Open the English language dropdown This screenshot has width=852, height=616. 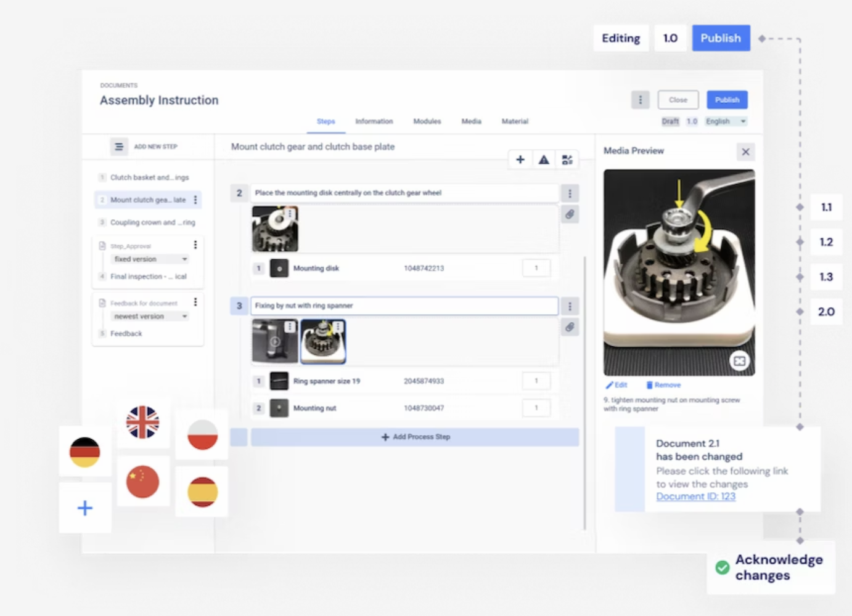click(x=726, y=121)
